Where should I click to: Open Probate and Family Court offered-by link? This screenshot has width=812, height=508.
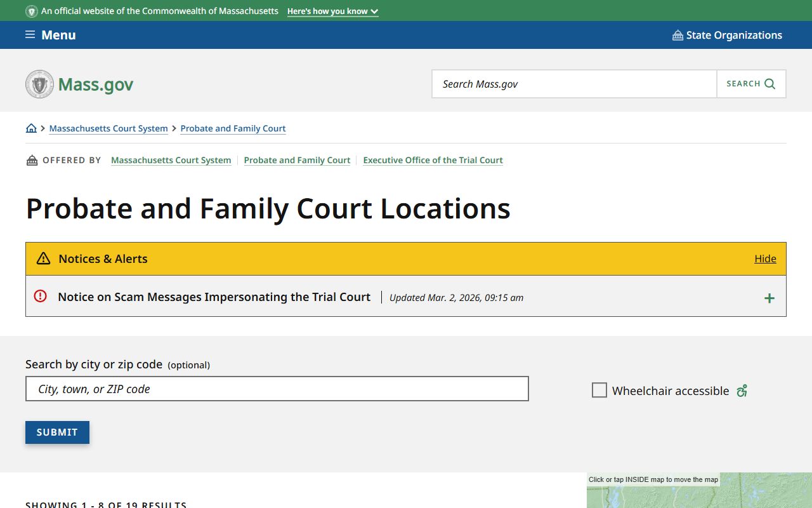pos(297,160)
